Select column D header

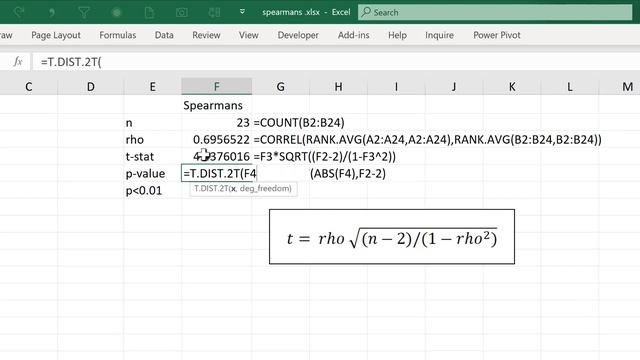tap(91, 87)
